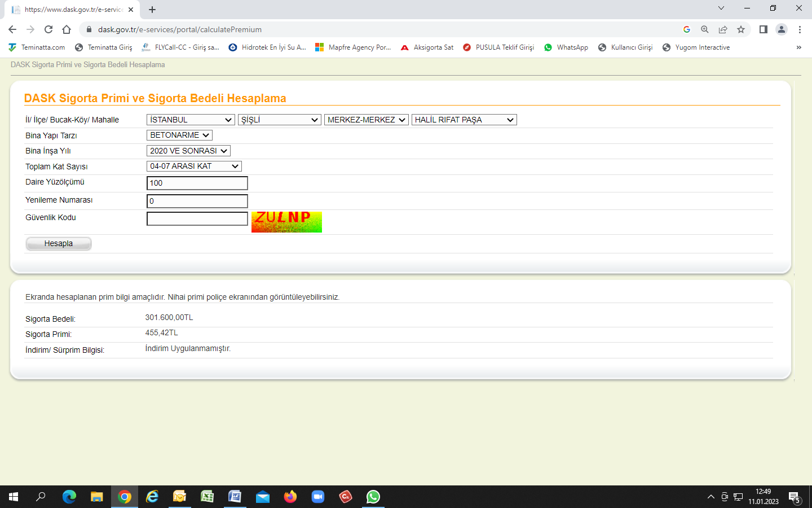The image size is (812, 508).
Task: Open a new browser tab
Action: (x=152, y=10)
